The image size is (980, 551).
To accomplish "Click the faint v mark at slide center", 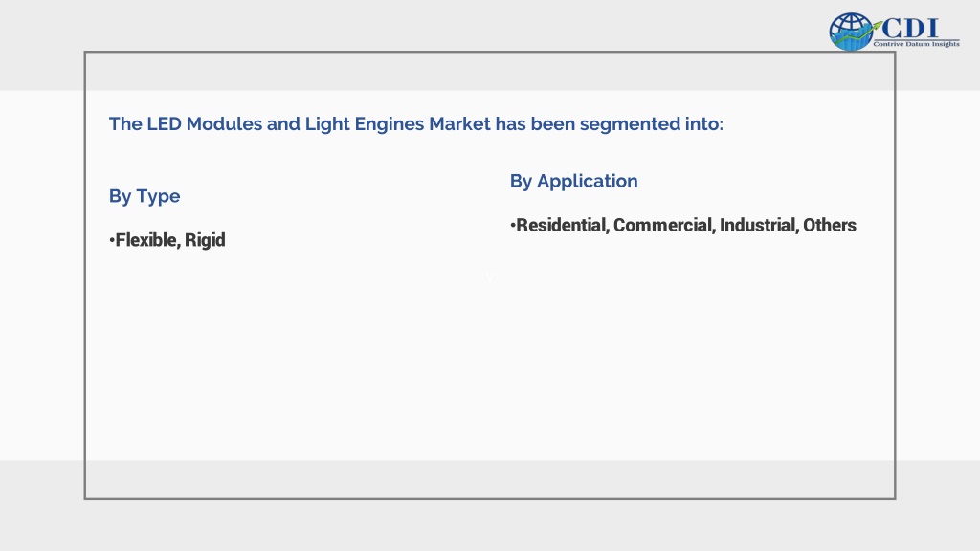I will pos(490,278).
